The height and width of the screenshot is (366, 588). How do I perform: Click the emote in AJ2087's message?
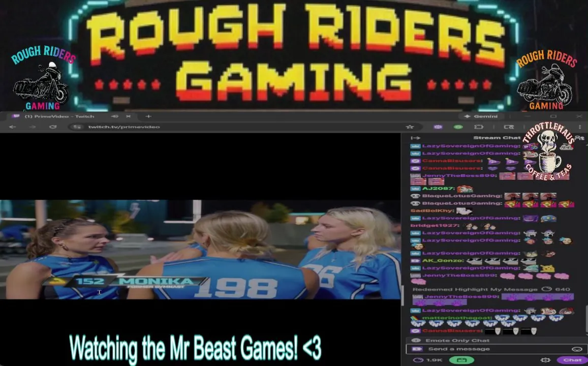pos(465,189)
